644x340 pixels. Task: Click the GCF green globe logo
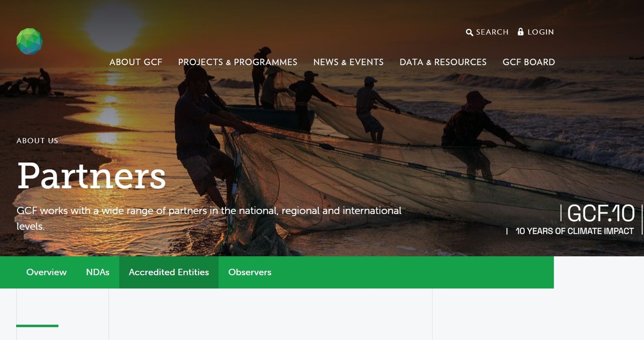coord(29,41)
